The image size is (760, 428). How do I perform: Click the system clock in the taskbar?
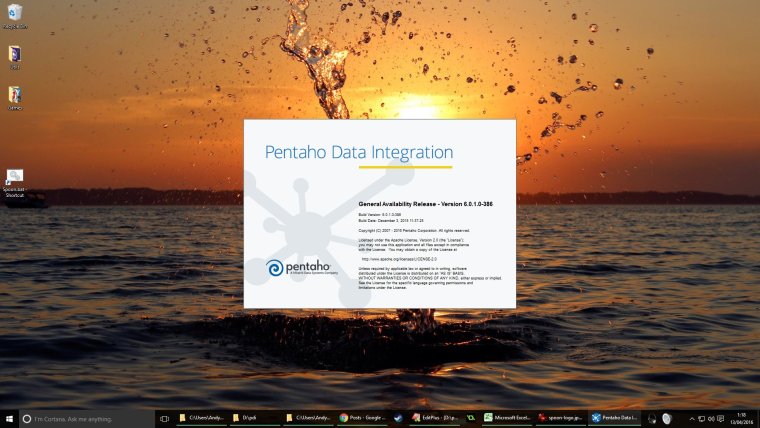pyautogui.click(x=739, y=418)
